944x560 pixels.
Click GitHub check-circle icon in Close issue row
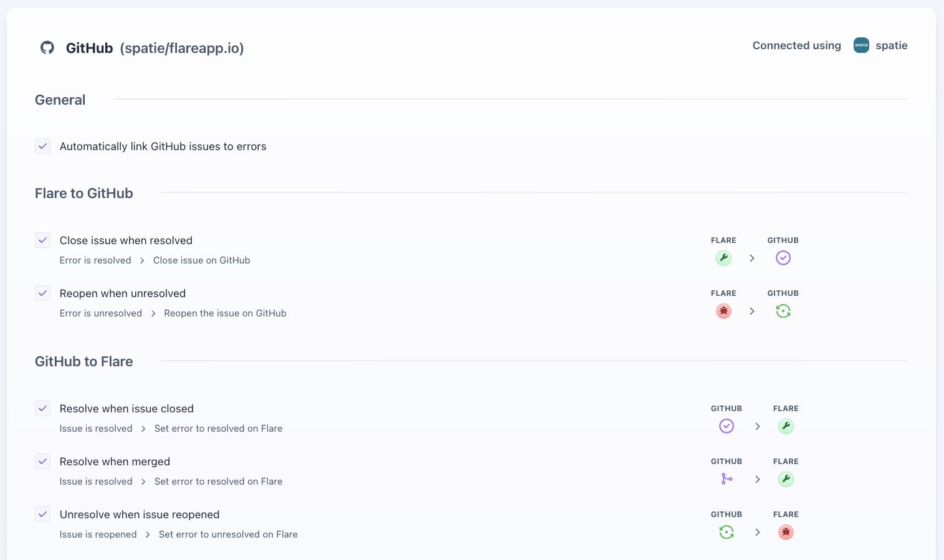click(783, 258)
